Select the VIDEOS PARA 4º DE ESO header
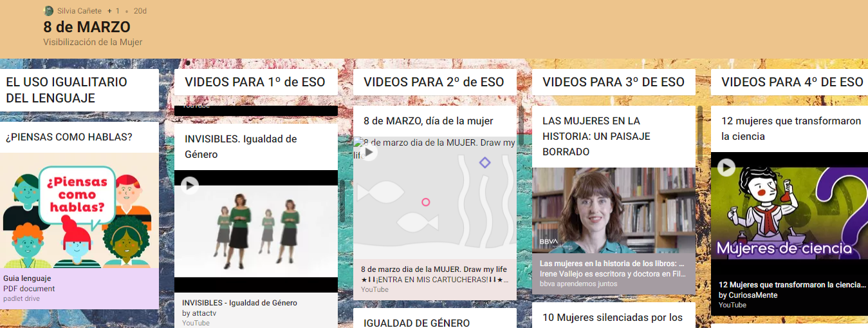Image resolution: width=868 pixels, height=328 pixels. click(x=792, y=82)
